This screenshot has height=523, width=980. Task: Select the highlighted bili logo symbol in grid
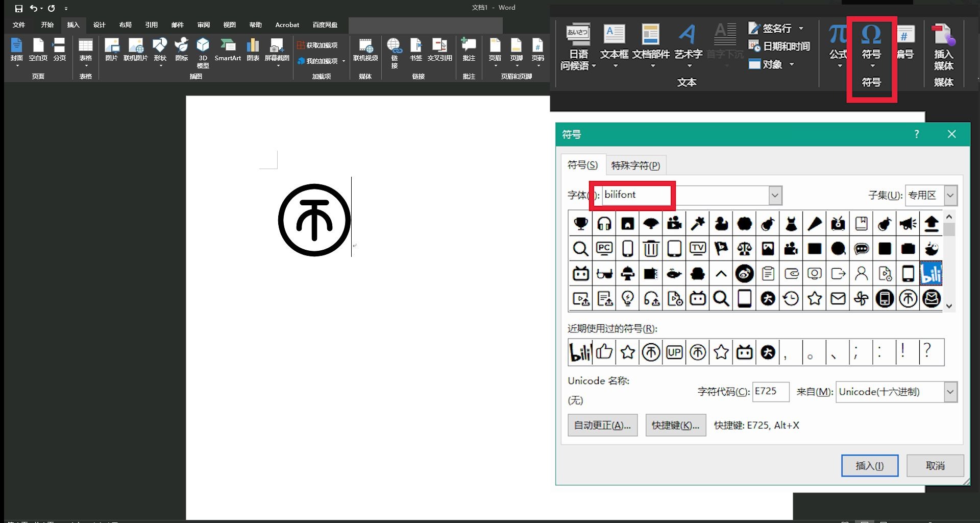pos(931,273)
